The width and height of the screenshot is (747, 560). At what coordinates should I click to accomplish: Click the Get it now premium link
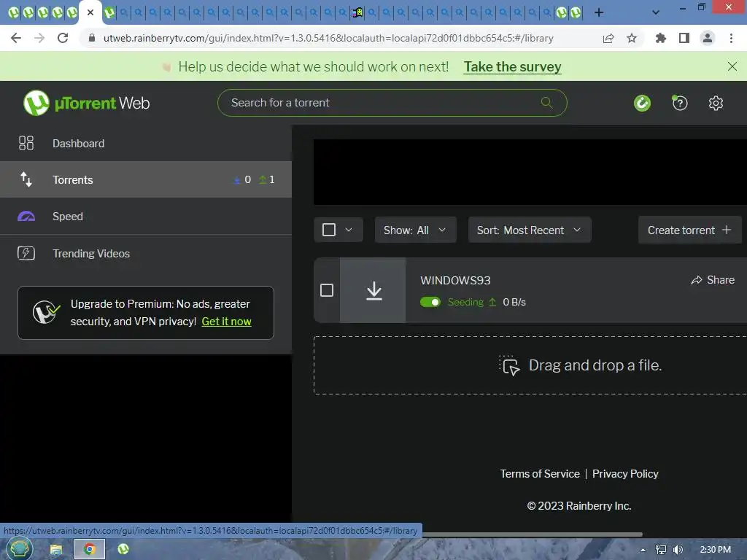[x=226, y=322]
